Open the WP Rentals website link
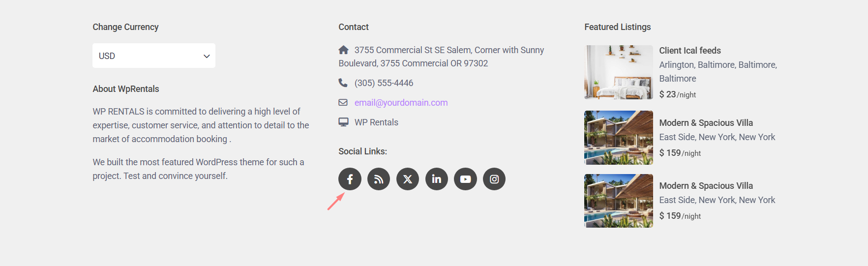The height and width of the screenshot is (266, 868). [376, 122]
